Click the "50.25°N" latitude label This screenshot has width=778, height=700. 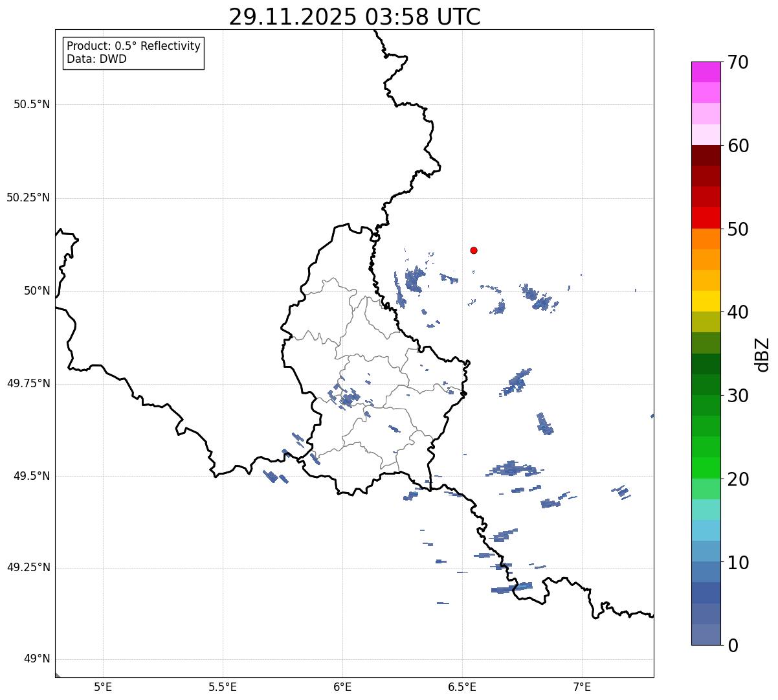coord(28,198)
